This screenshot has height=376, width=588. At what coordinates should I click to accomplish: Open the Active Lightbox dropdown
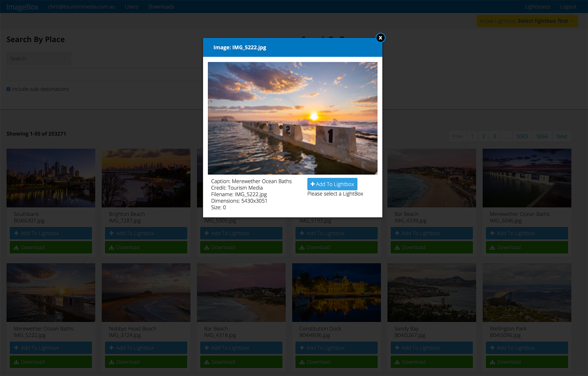point(527,21)
